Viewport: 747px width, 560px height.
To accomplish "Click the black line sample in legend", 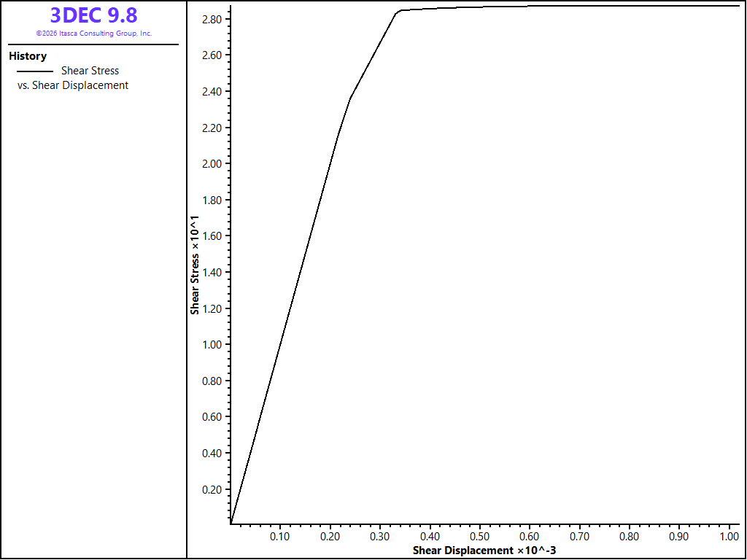I will coord(35,71).
